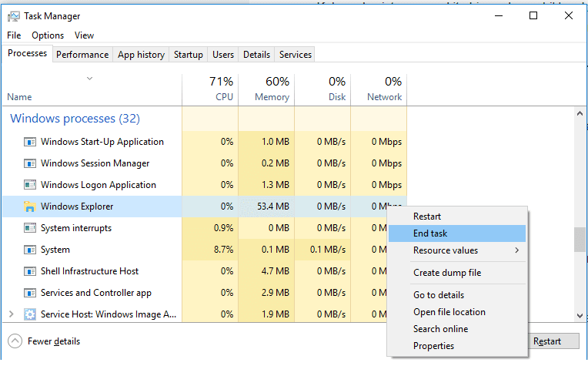Open the Options menu
Image resolution: width=588 pixels, height=366 pixels.
coord(48,35)
